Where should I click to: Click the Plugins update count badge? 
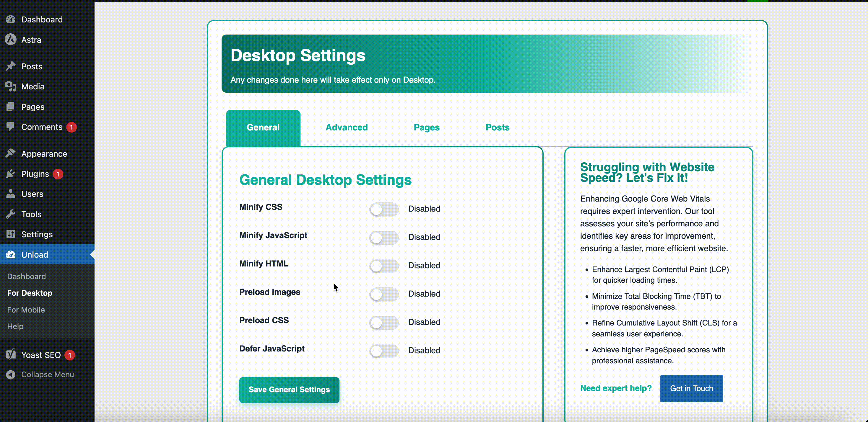pyautogui.click(x=58, y=174)
